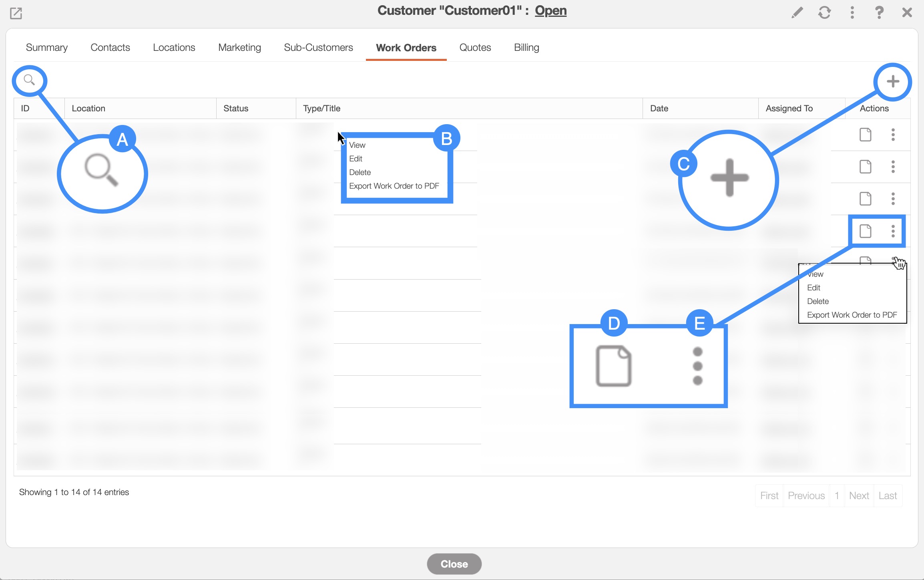Screen dimensions: 924x580
Task: Click the document icon in first row
Action: 865,135
